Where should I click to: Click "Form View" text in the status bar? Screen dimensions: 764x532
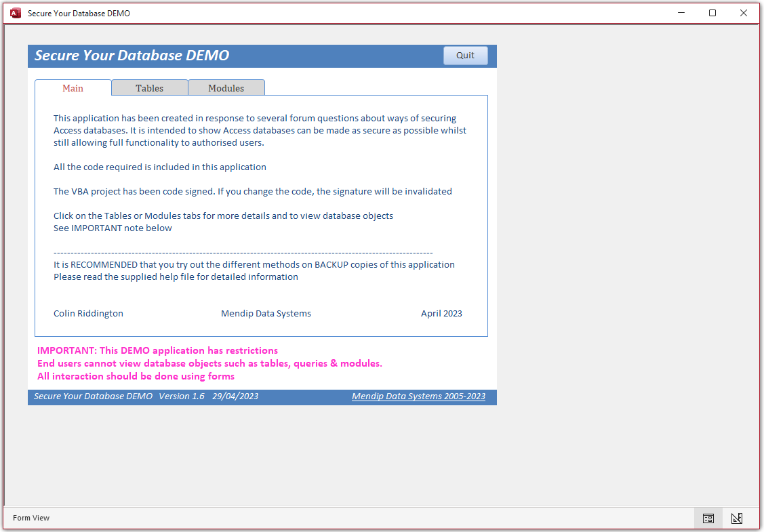(31, 518)
